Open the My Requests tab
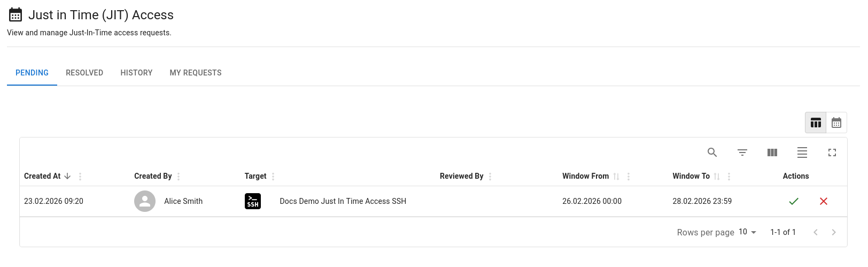868x267 pixels. point(196,73)
